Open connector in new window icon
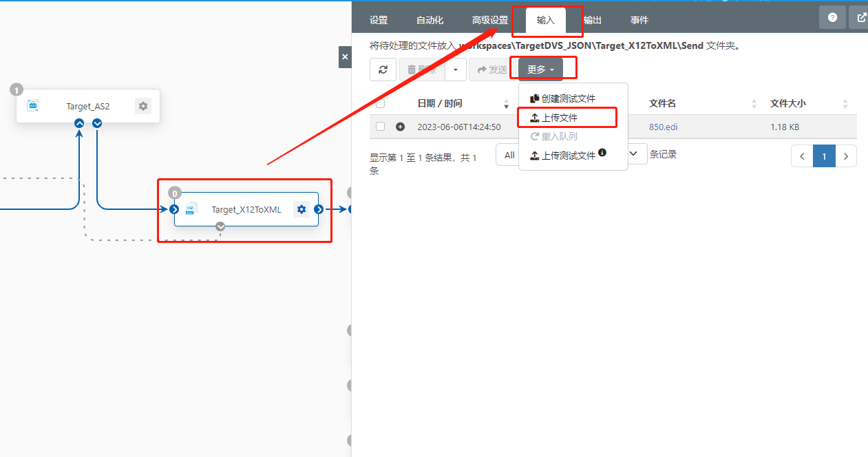 pyautogui.click(x=860, y=18)
